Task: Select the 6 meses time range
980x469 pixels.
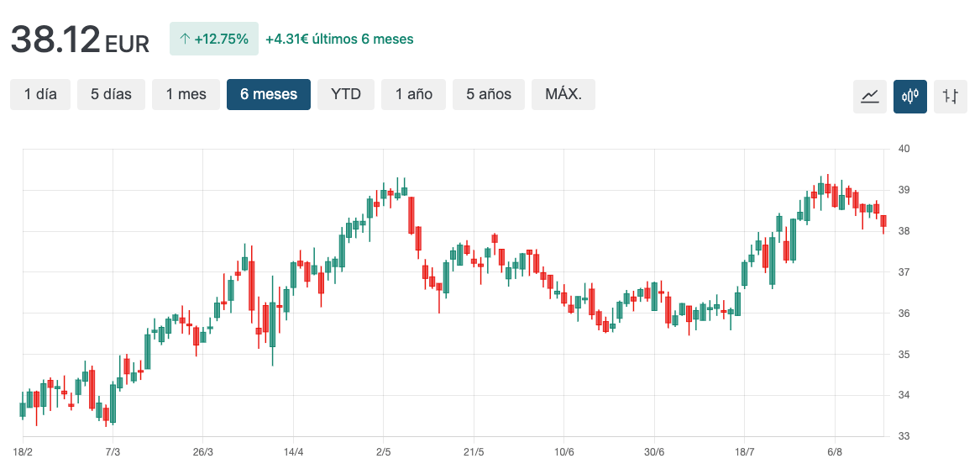Action: [269, 94]
